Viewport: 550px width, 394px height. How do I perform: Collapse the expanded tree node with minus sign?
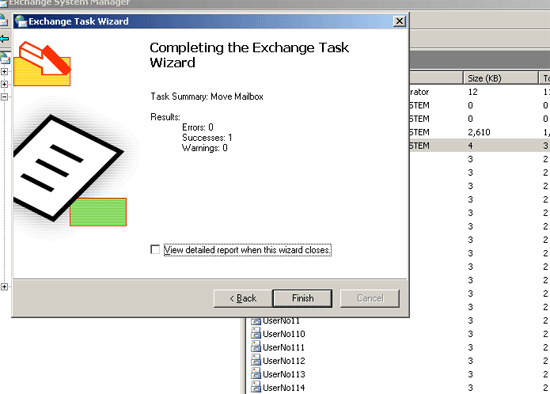[4, 96]
